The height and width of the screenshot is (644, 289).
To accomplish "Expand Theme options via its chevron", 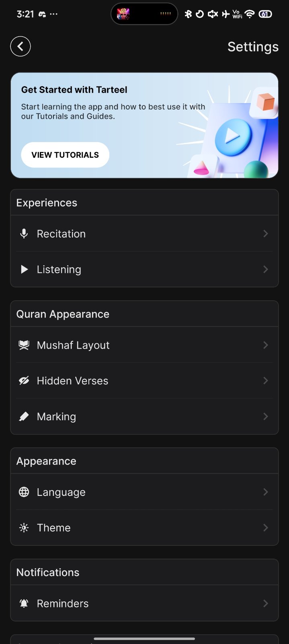I will point(265,528).
